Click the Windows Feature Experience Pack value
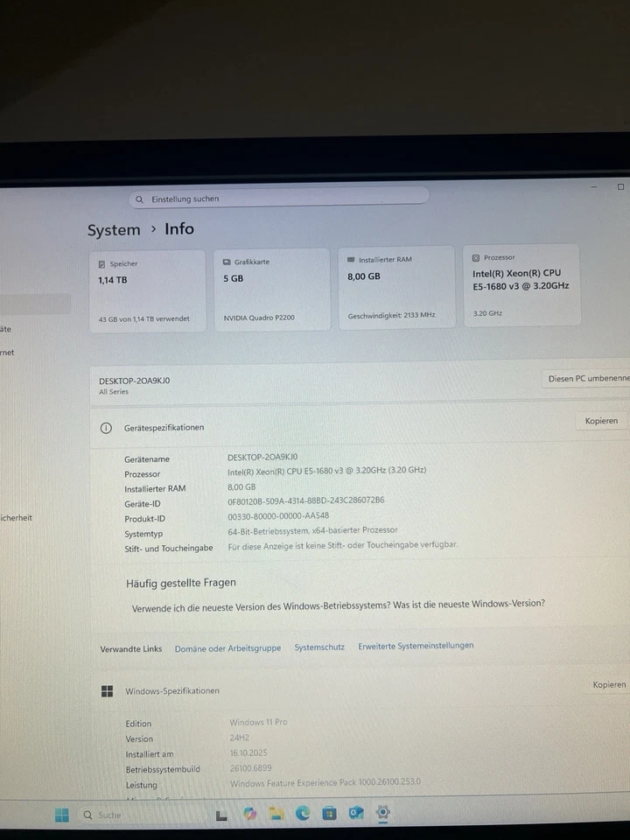 [325, 782]
